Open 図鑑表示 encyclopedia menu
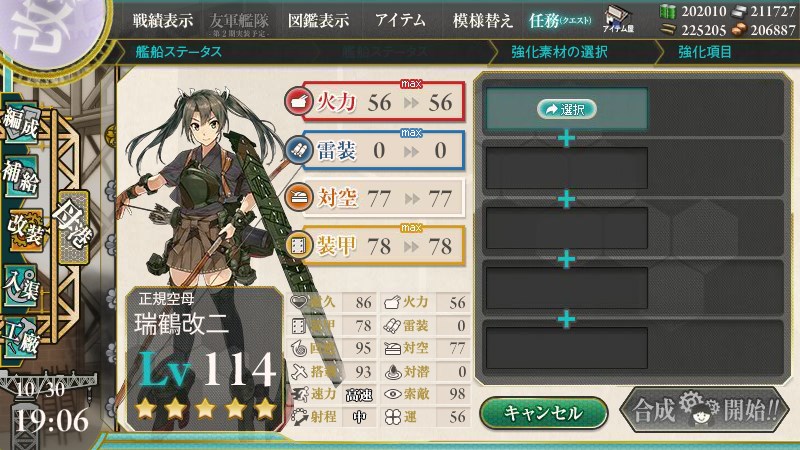800x450 pixels. click(x=318, y=20)
